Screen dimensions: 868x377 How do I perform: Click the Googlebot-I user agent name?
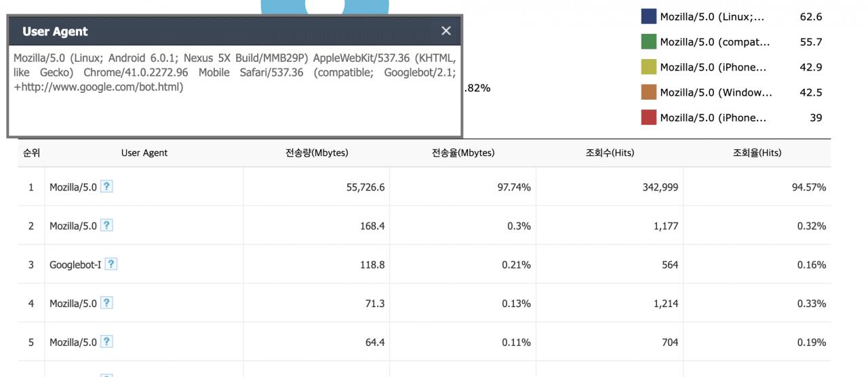(x=75, y=265)
